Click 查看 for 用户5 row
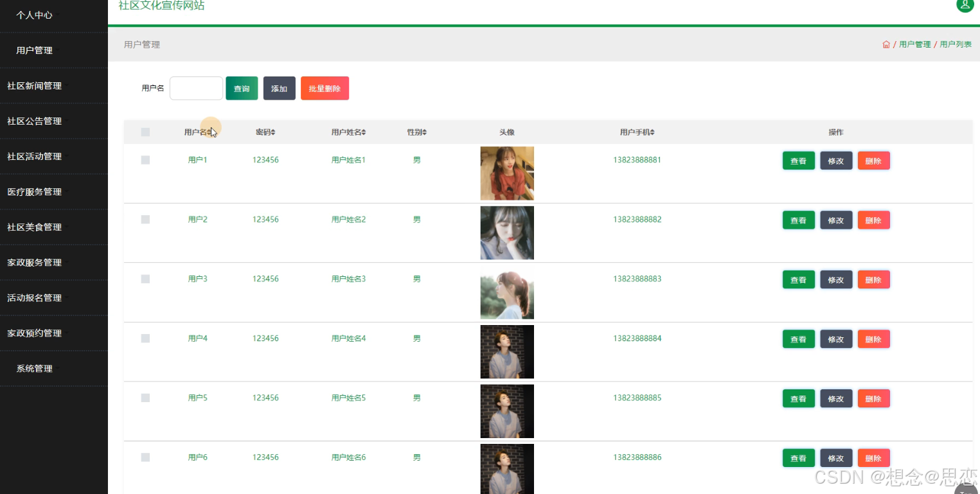The height and width of the screenshot is (494, 980). click(x=798, y=398)
